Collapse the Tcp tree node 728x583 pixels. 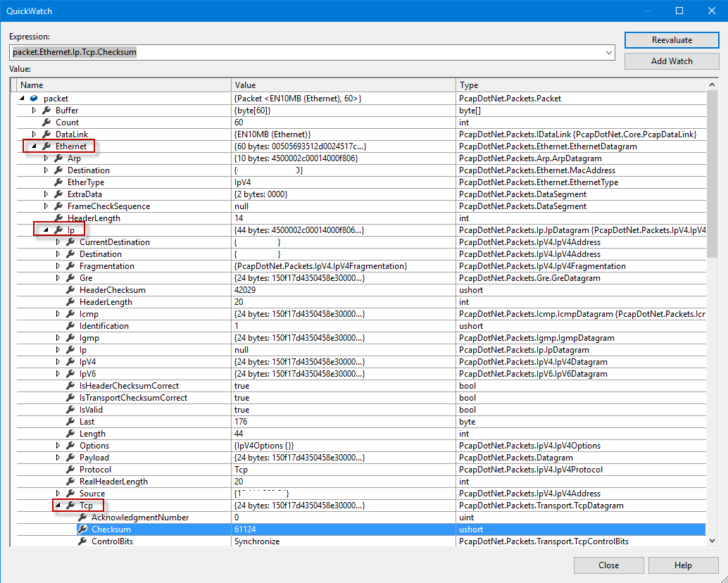pos(57,505)
